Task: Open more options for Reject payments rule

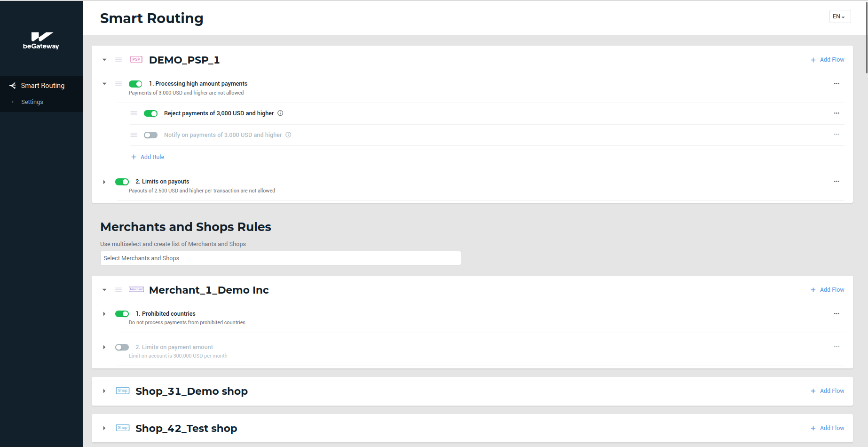Action: tap(836, 113)
